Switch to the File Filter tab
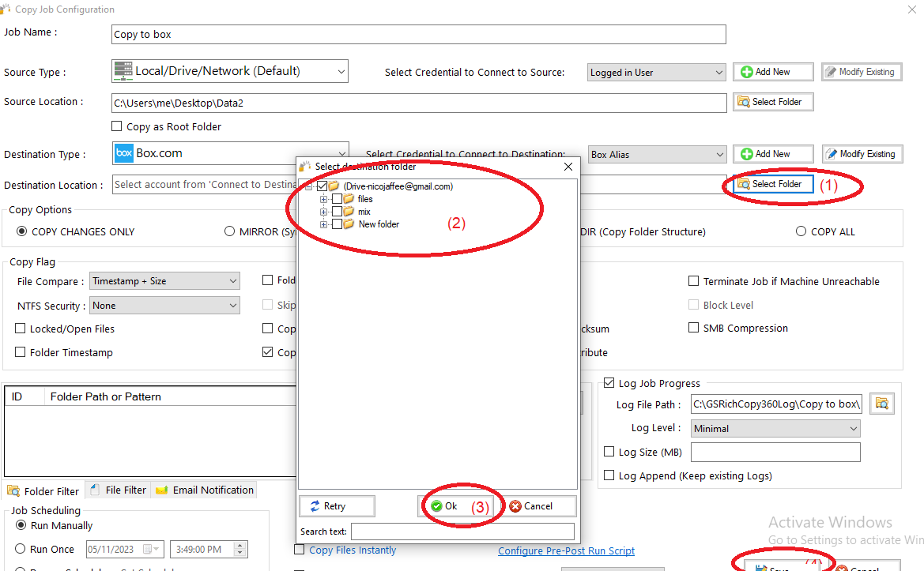 pos(118,490)
